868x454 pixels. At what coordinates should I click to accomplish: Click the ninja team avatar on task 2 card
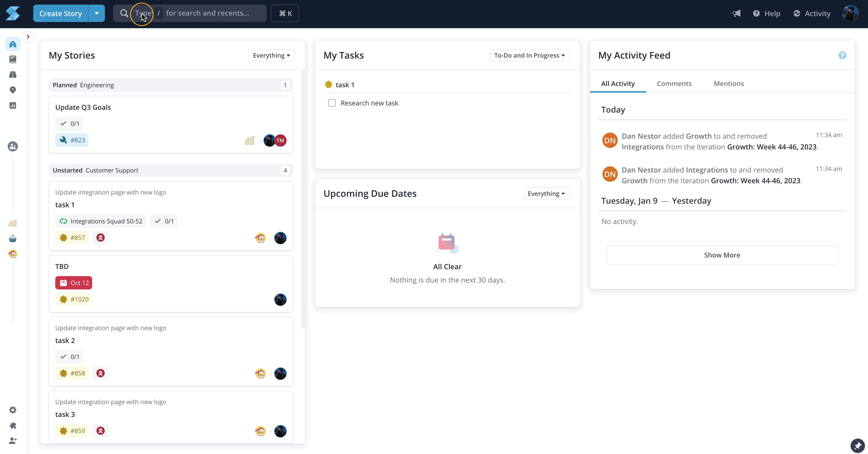[260, 373]
